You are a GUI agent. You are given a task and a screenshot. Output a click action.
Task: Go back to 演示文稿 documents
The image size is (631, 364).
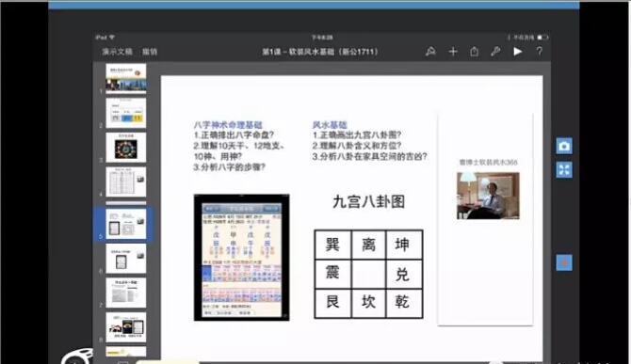click(x=117, y=52)
